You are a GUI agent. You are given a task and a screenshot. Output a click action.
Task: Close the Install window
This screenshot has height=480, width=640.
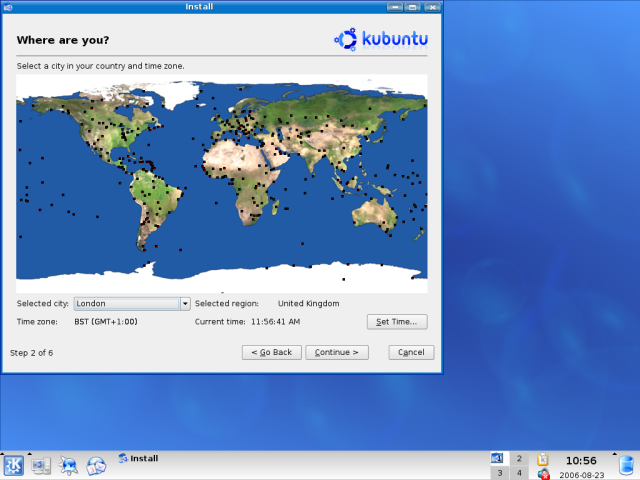pyautogui.click(x=432, y=7)
